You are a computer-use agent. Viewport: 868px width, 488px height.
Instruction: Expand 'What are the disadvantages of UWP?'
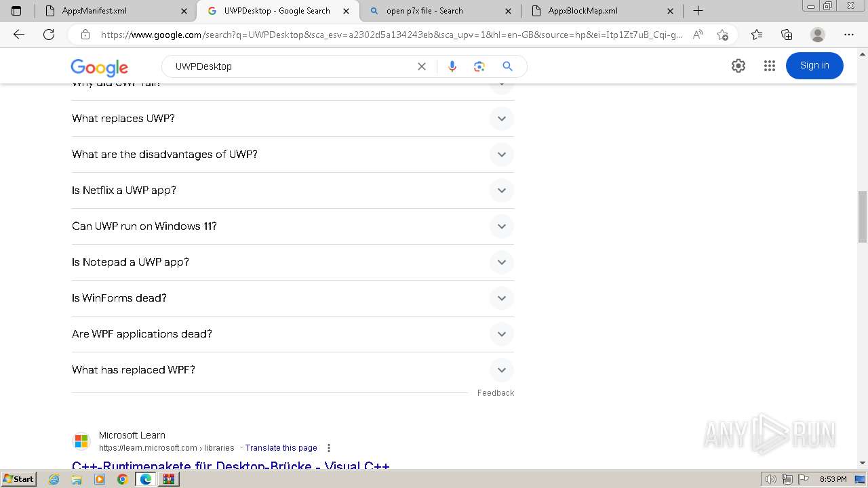293,155
